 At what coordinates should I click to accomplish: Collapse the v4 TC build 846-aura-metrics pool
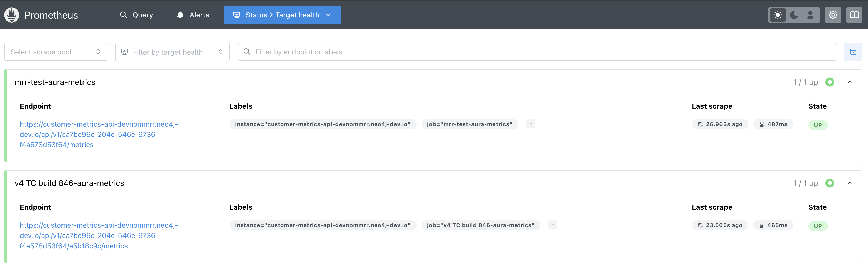click(850, 183)
